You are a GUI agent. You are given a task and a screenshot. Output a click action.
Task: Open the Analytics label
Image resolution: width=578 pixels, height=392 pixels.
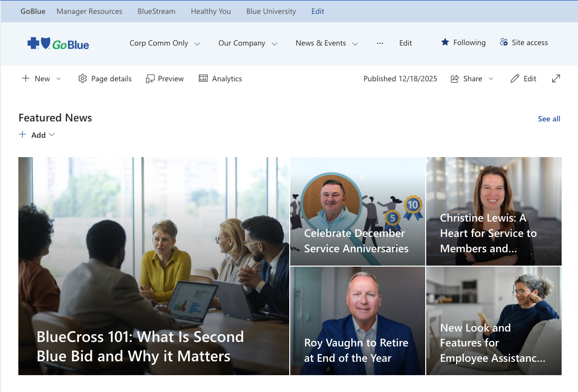pos(227,79)
